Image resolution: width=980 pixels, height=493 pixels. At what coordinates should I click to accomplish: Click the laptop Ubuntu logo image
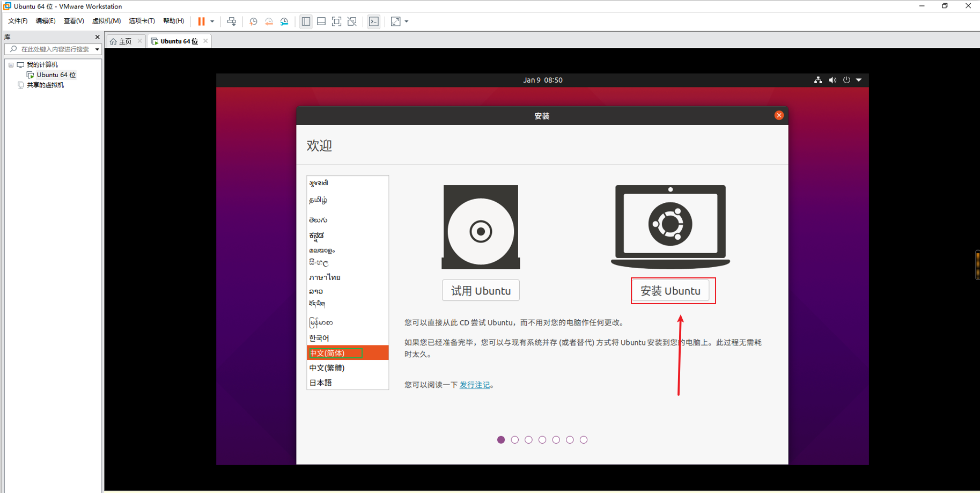point(670,227)
